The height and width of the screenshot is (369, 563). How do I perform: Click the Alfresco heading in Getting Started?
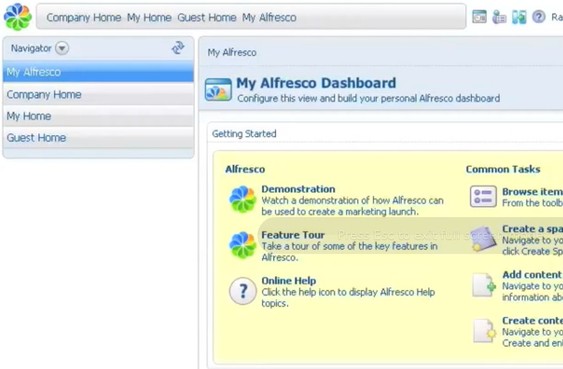point(245,169)
